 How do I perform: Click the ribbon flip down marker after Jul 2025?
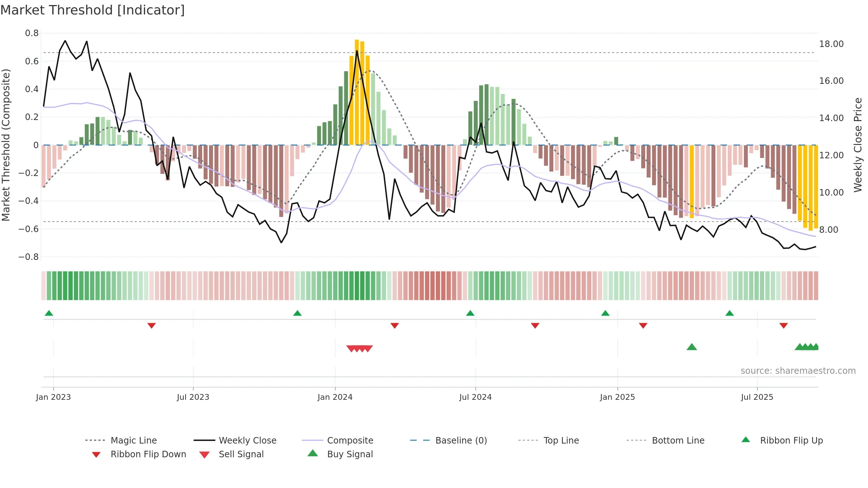click(783, 326)
